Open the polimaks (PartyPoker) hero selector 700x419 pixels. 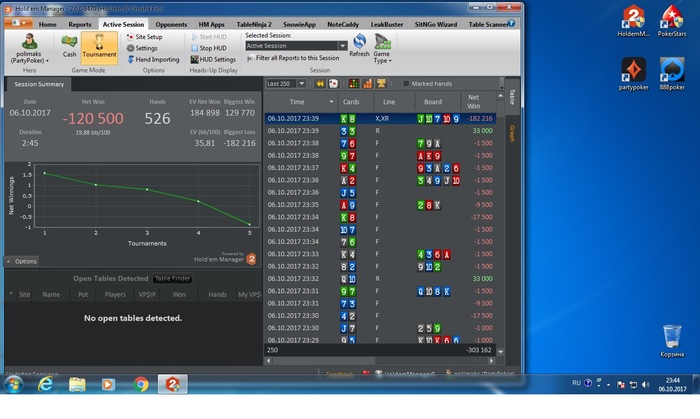29,48
